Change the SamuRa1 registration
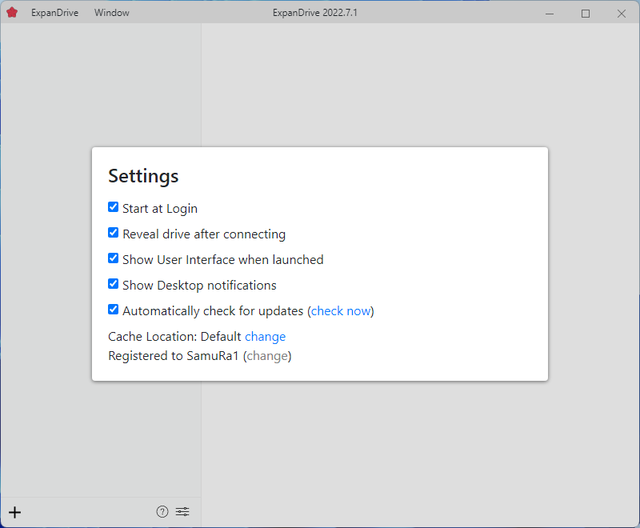Viewport: 640px width, 528px height. coord(267,356)
